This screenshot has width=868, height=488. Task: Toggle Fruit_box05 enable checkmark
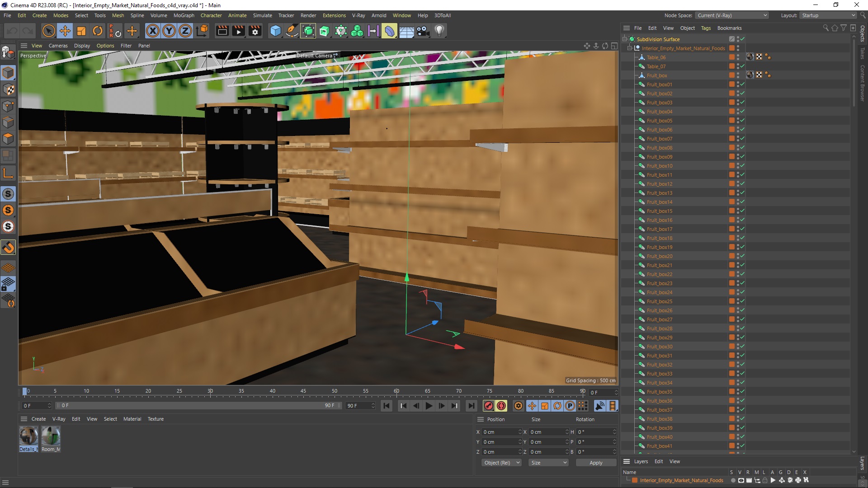[x=742, y=121]
